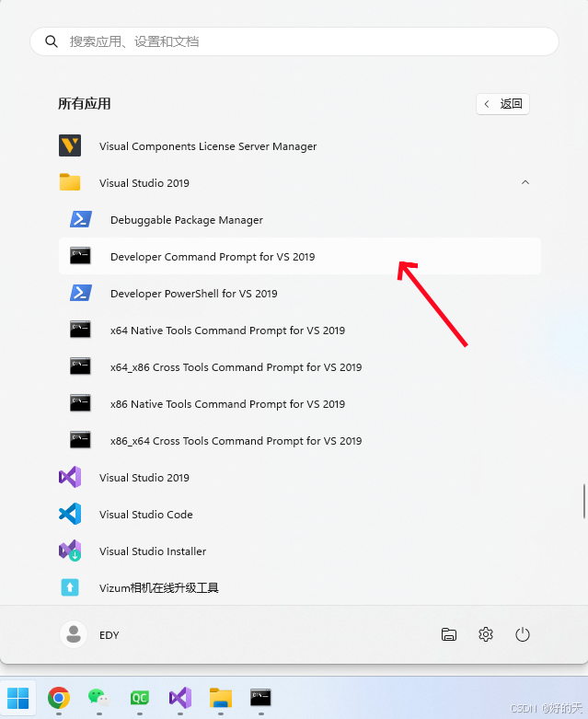Open x64 Native Tools Command Prompt entry
Viewport: 588px width, 719px height.
(x=300, y=330)
